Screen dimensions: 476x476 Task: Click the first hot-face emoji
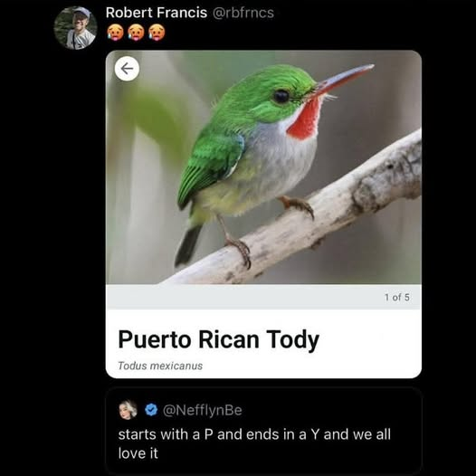point(115,33)
